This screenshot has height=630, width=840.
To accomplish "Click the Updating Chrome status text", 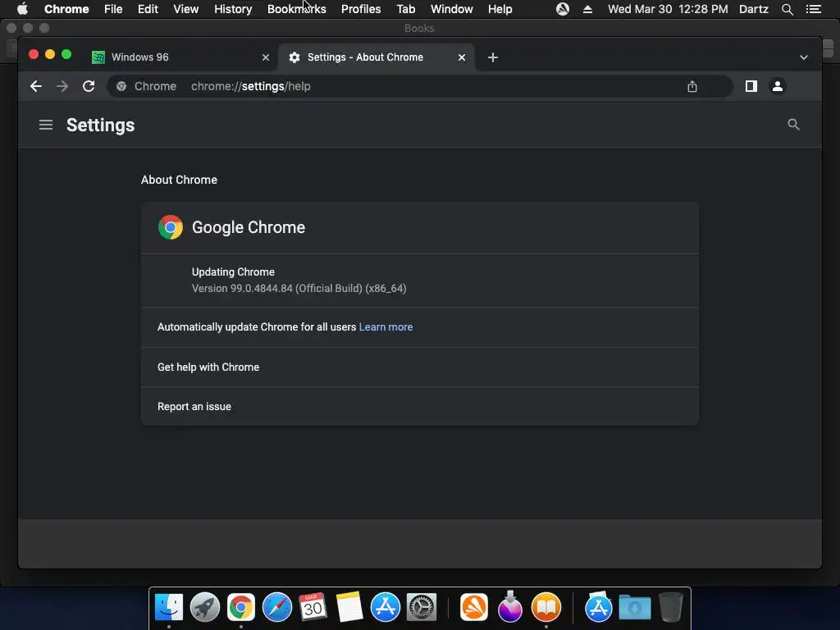I will click(233, 272).
